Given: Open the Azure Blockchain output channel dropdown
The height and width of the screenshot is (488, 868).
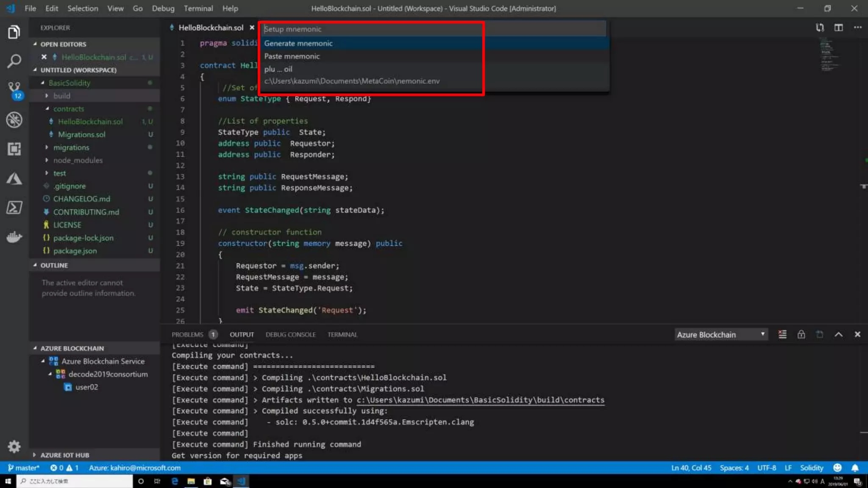Looking at the screenshot, I should point(721,335).
